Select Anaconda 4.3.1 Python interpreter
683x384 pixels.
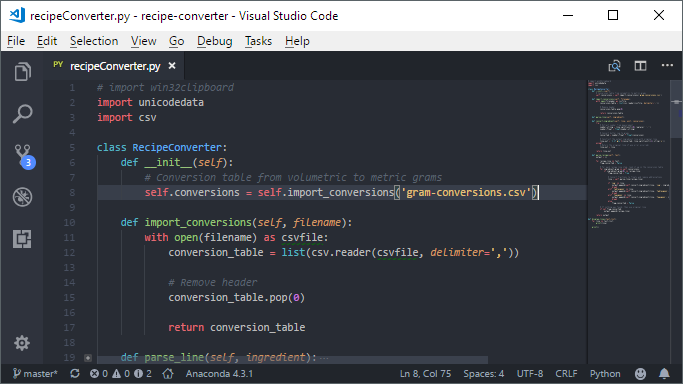[x=219, y=374]
